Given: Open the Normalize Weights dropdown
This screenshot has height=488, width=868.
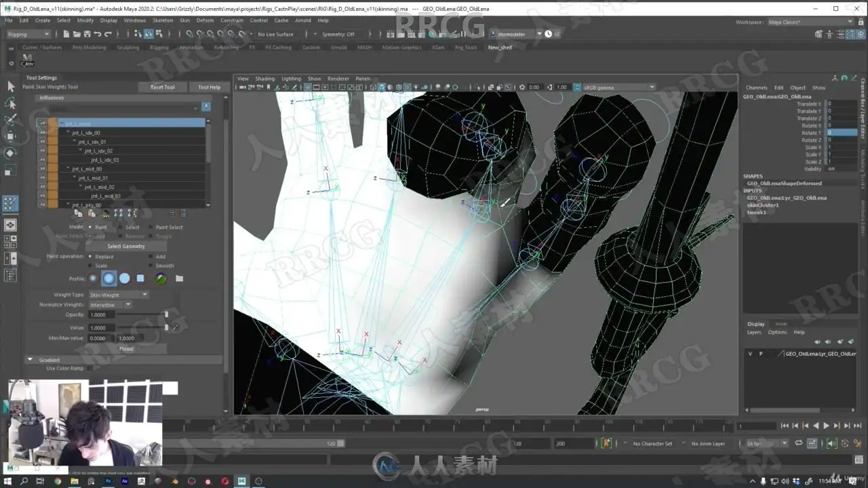Looking at the screenshot, I should 111,305.
